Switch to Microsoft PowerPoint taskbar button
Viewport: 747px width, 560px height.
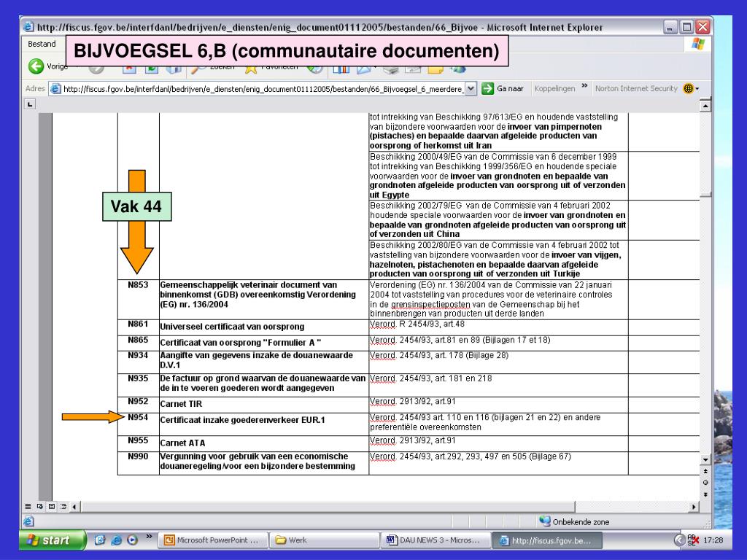tap(212, 540)
